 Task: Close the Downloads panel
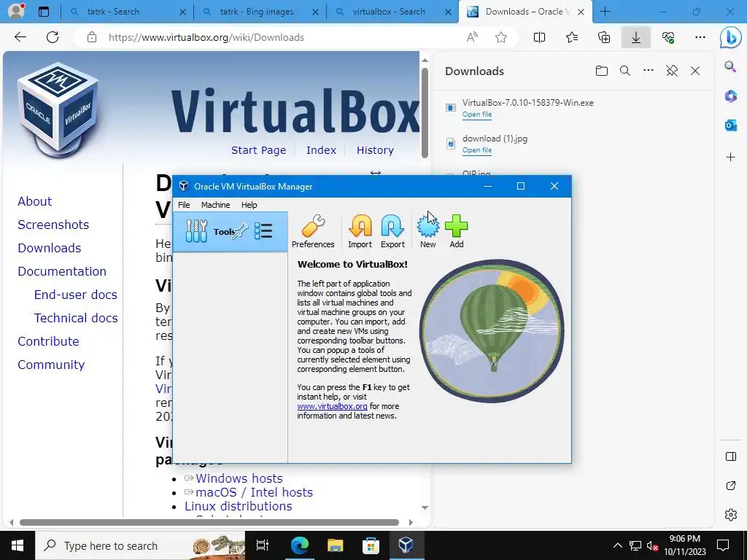695,71
